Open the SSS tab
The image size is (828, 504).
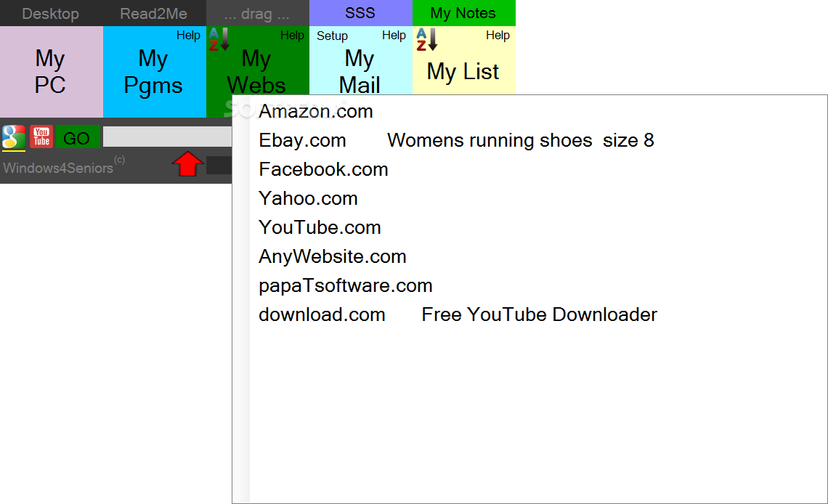point(360,13)
